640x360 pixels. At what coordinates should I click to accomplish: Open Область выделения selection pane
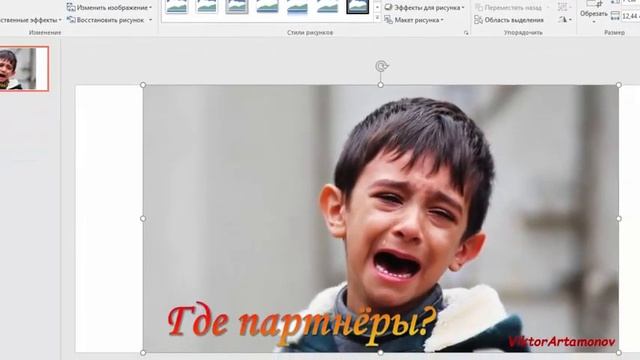coord(509,20)
